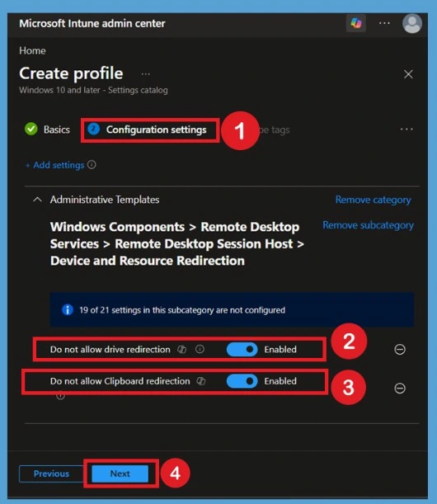Open the Scope tags step
437x504 pixels.
(274, 130)
